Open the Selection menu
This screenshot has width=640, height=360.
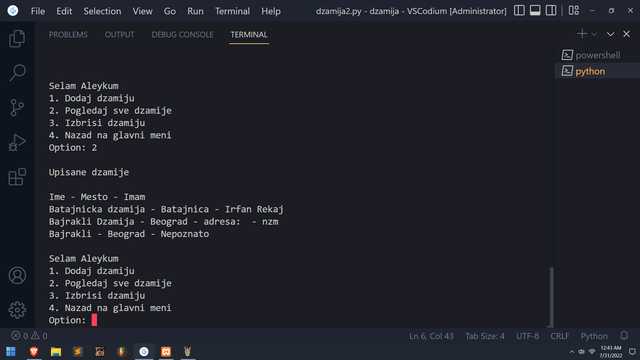tap(102, 11)
